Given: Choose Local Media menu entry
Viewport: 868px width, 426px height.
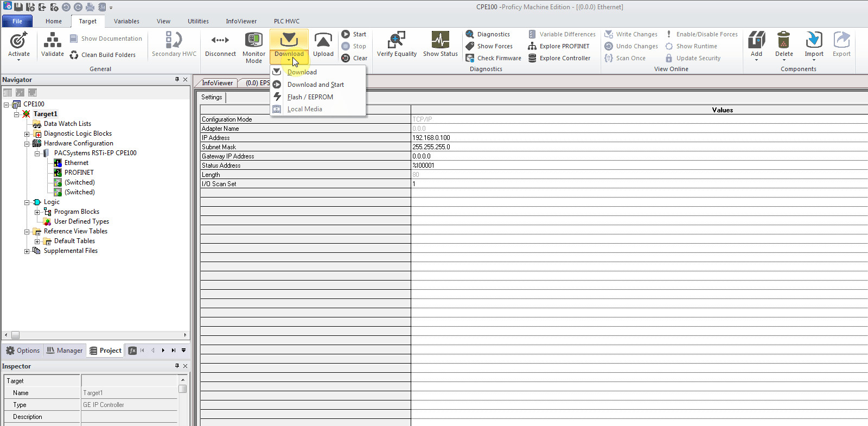Looking at the screenshot, I should (x=318, y=109).
